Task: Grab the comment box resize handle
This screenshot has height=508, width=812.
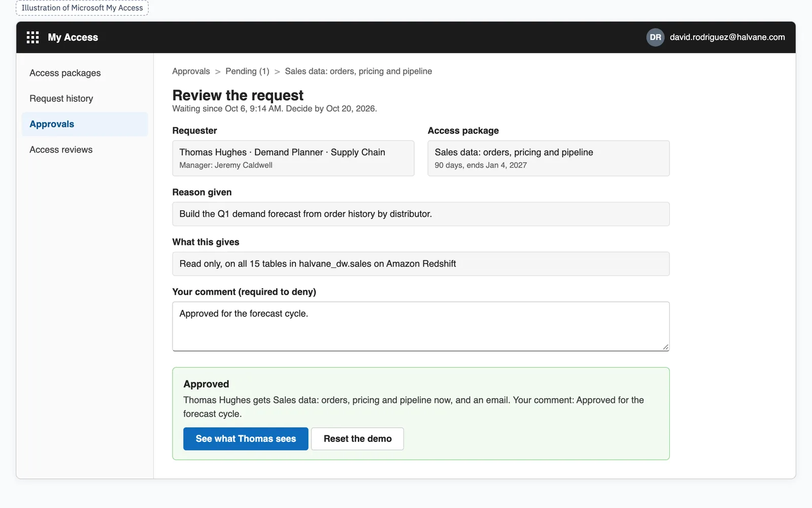Action: coord(665,347)
